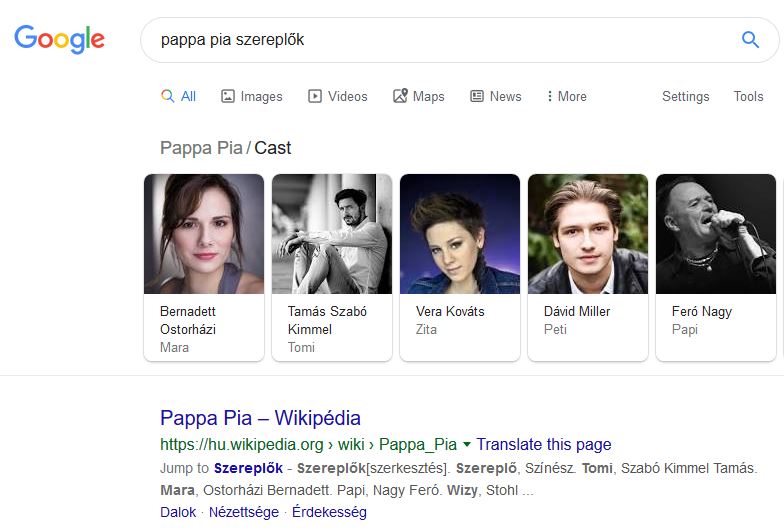
Task: Click the Images tab picture icon
Action: coord(228,96)
